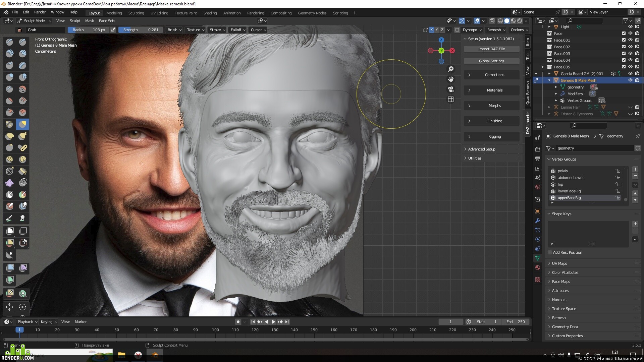The height and width of the screenshot is (362, 644).
Task: Enable the Add Rest Position checkbox
Action: (x=550, y=252)
